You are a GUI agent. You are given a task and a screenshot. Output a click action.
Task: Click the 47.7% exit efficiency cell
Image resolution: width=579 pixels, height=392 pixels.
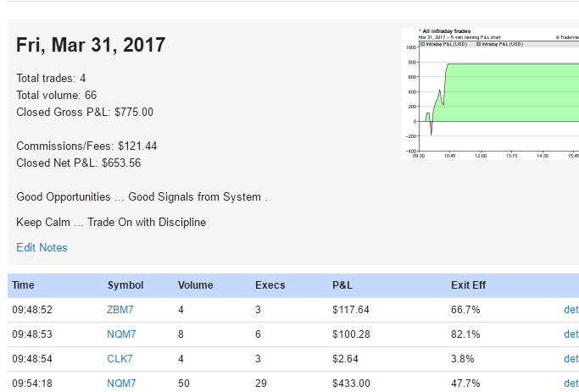point(465,384)
